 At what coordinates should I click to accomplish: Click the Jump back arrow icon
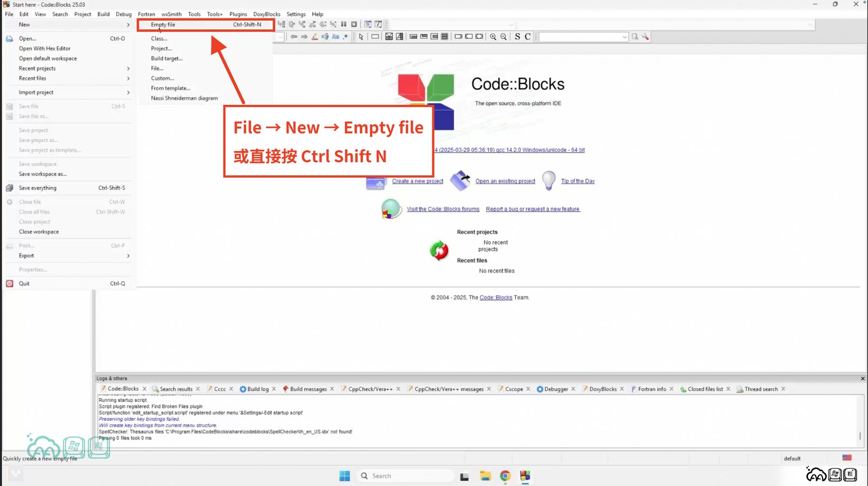tap(293, 37)
